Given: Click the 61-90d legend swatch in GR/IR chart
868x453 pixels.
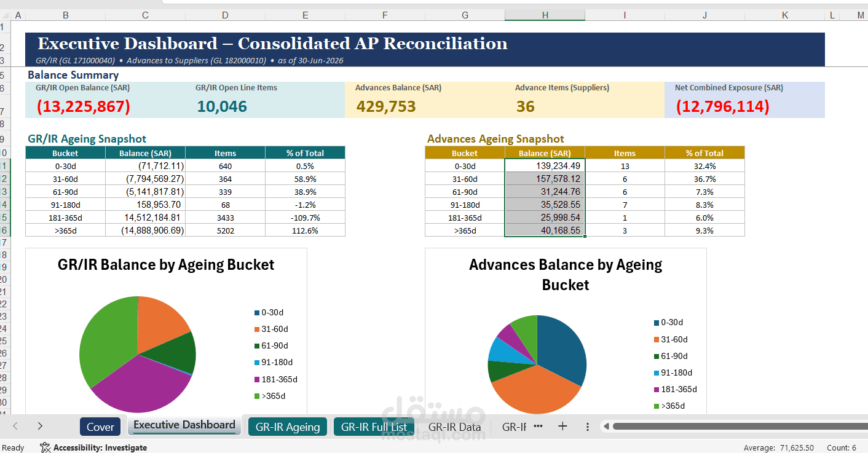Looking at the screenshot, I should 256,345.
